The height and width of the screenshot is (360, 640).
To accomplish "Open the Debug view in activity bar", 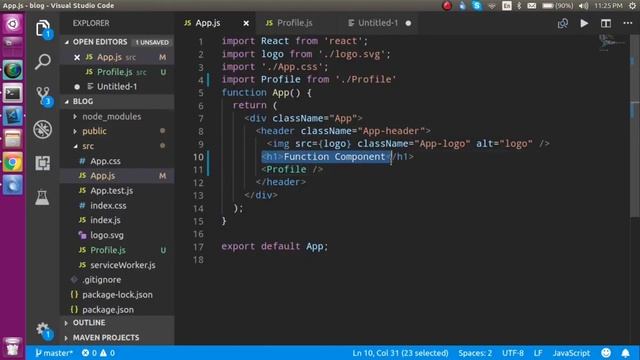I will pos(42,129).
